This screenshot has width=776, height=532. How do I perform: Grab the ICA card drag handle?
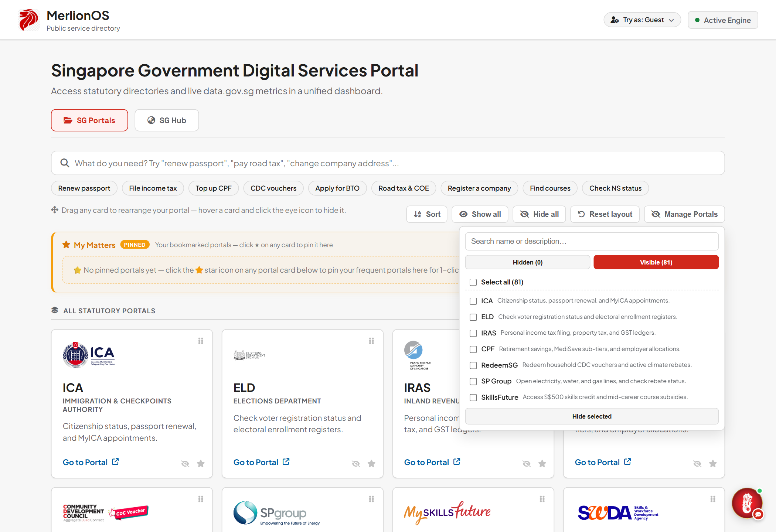coord(201,341)
